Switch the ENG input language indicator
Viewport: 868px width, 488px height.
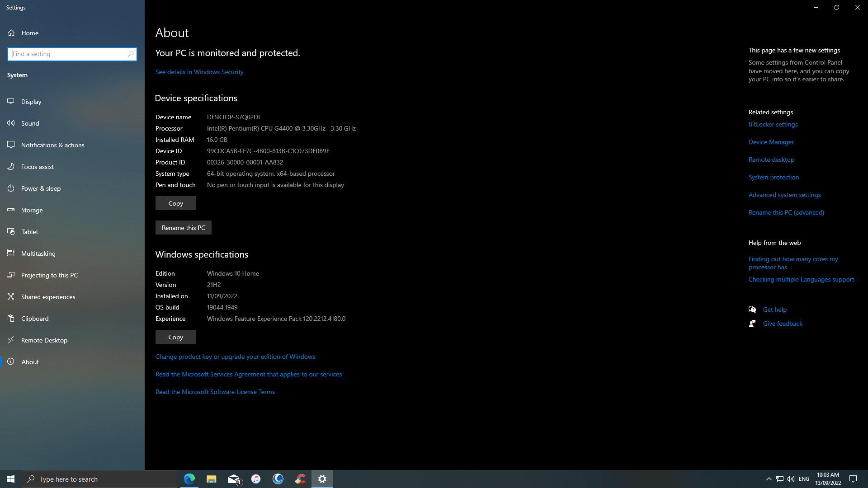[804, 479]
